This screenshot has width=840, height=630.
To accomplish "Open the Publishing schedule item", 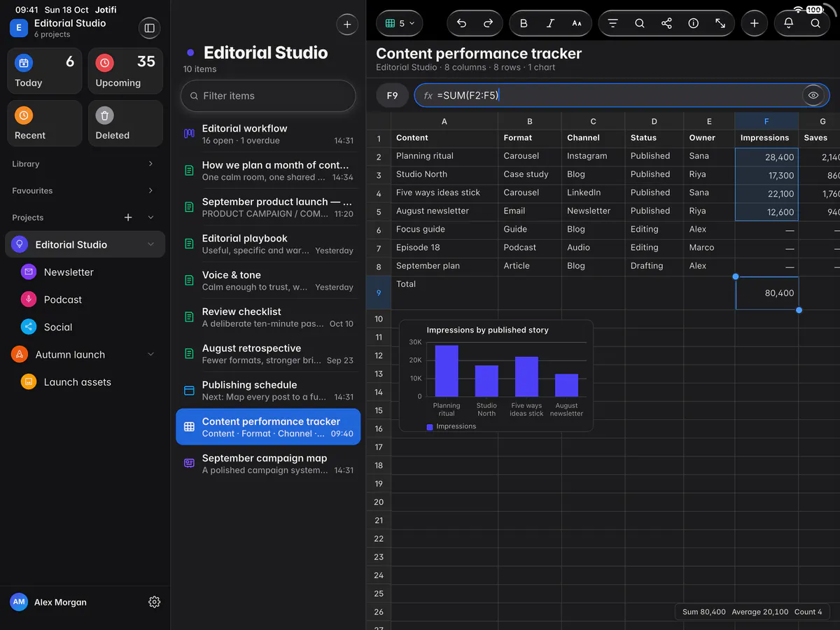I will 268,391.
